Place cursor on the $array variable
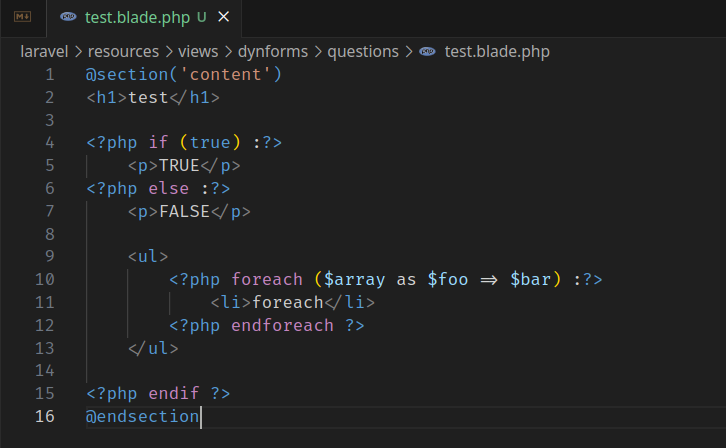Screen dimensions: 726x448 click(x=354, y=279)
